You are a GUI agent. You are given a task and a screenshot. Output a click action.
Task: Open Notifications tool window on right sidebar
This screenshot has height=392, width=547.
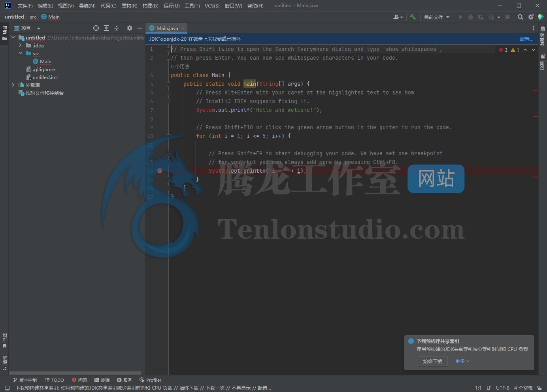tap(543, 62)
